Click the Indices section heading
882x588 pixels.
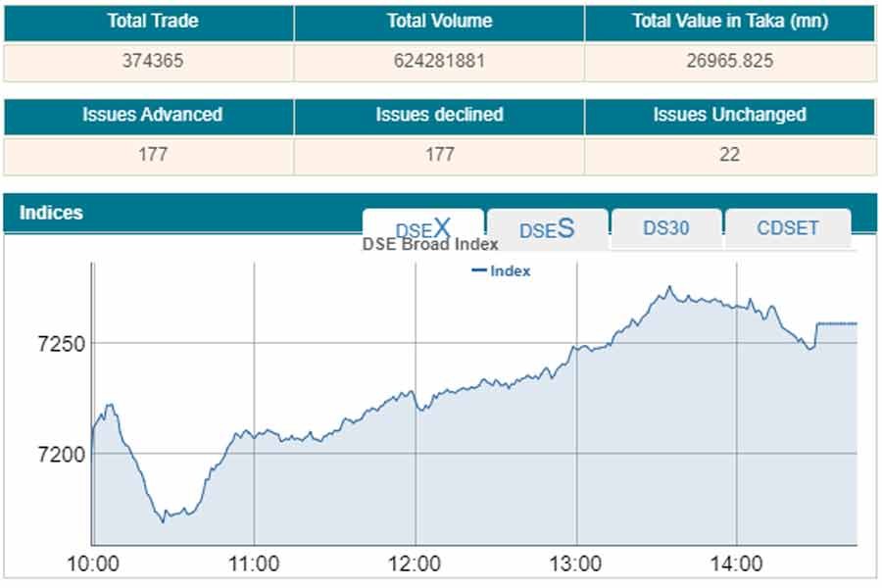click(51, 213)
